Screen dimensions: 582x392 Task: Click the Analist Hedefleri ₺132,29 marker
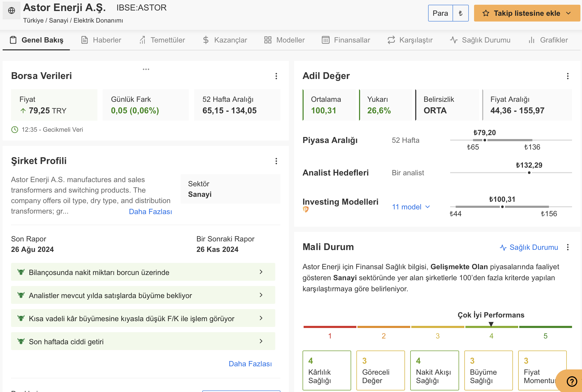(x=529, y=173)
